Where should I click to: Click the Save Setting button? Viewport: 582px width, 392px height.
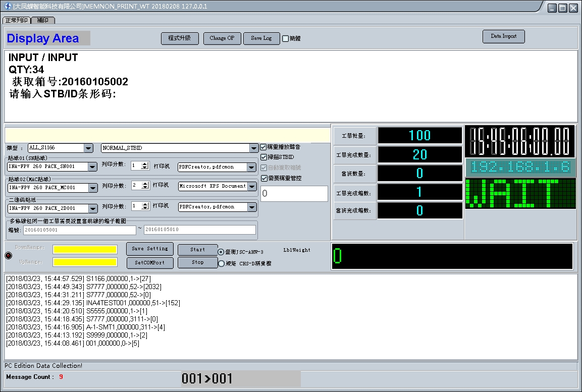(150, 249)
